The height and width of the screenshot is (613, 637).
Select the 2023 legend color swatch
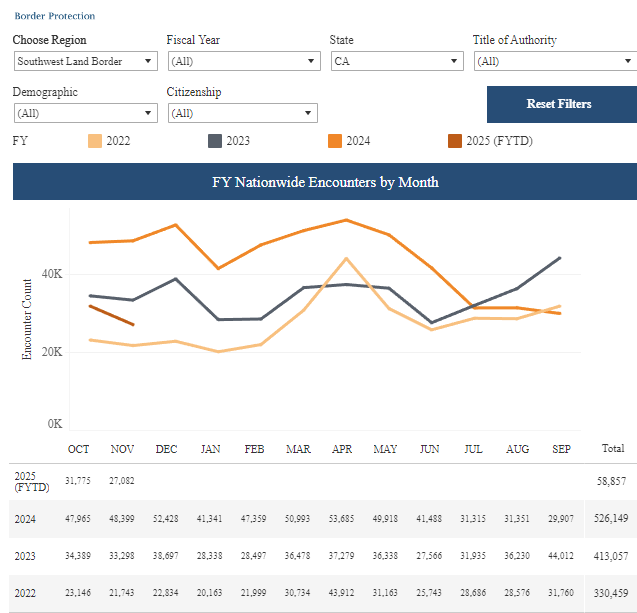coord(214,141)
